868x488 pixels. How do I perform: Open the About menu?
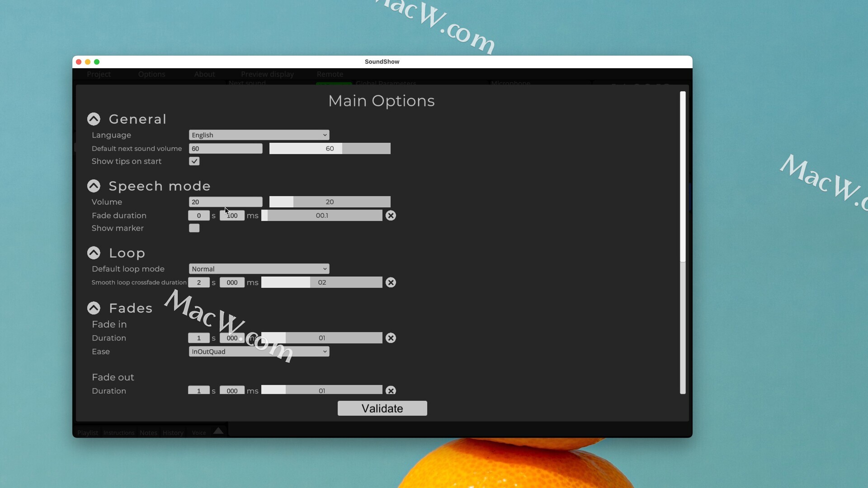tap(205, 74)
